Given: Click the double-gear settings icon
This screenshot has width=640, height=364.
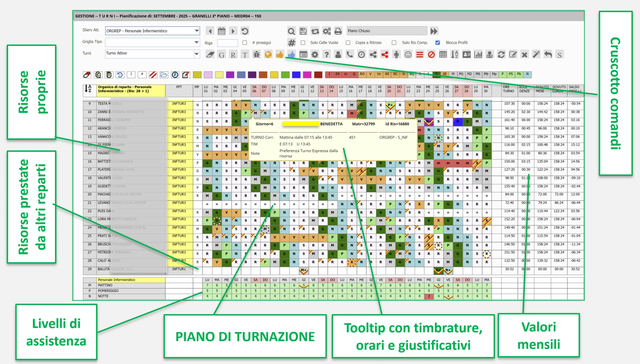Looking at the screenshot, I should 327,31.
